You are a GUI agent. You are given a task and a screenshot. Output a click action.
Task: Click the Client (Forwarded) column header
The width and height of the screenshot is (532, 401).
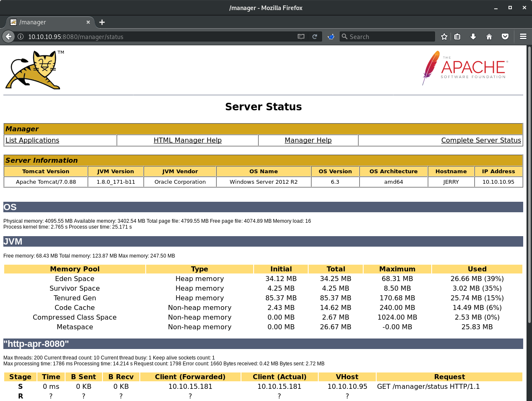[190, 377]
